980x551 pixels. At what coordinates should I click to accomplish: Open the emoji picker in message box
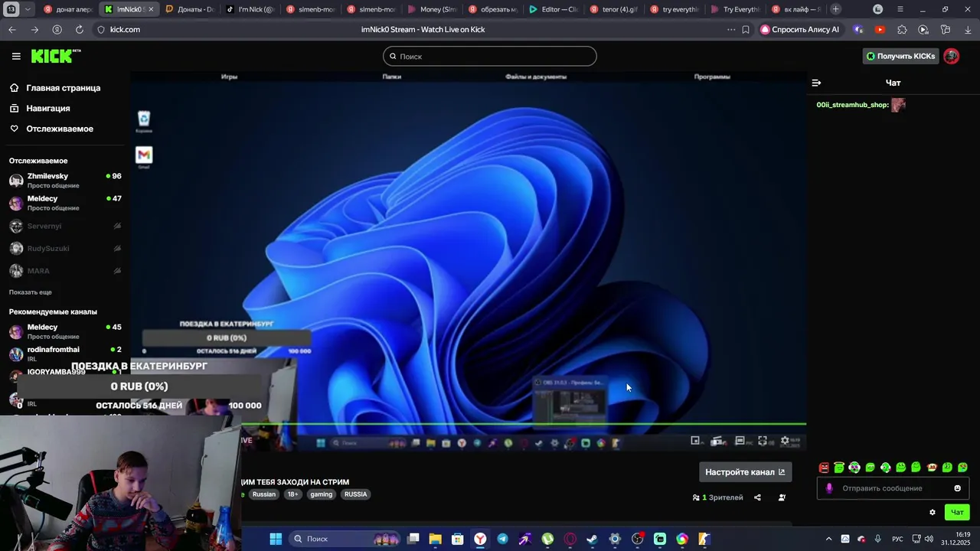pyautogui.click(x=957, y=488)
